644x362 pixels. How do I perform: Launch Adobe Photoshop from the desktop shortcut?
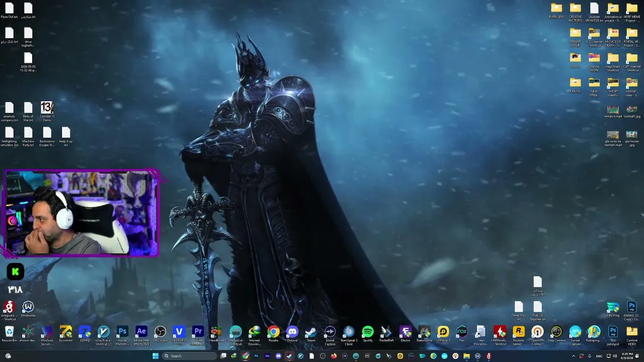pyautogui.click(x=122, y=335)
